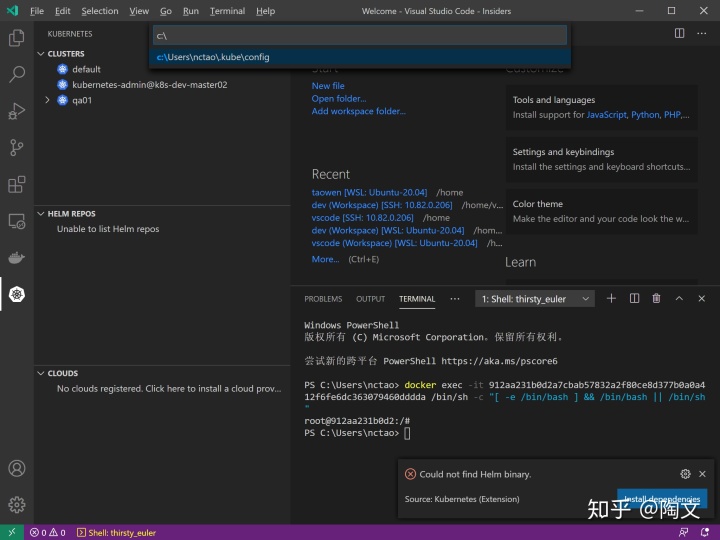Click the Python language link

click(645, 115)
